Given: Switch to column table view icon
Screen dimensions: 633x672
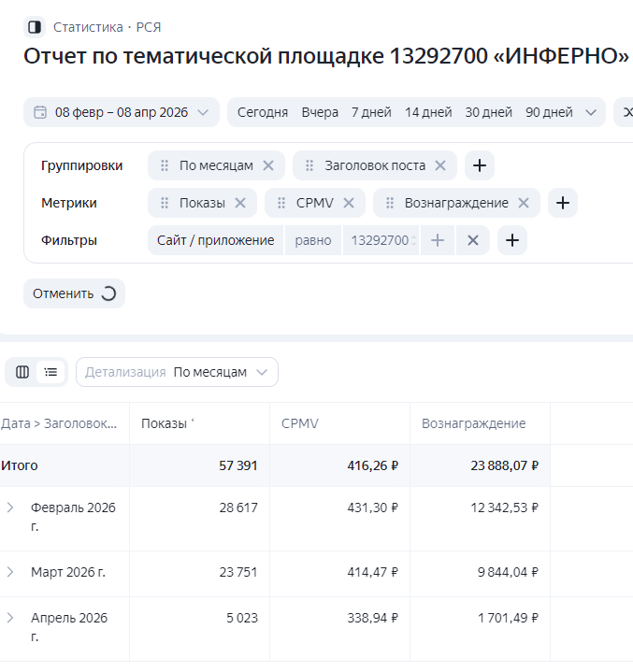Looking at the screenshot, I should pos(22,372).
